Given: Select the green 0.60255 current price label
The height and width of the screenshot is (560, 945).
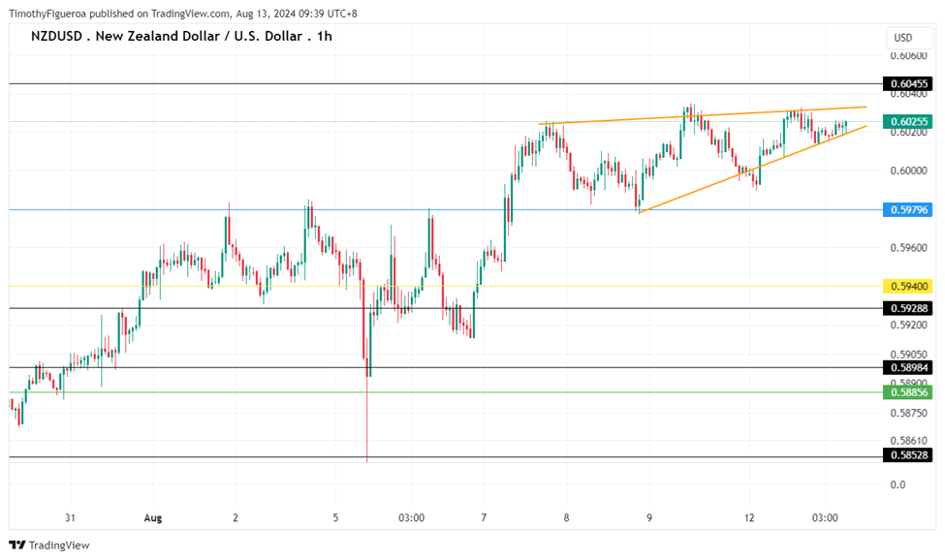Looking at the screenshot, I should tap(907, 122).
